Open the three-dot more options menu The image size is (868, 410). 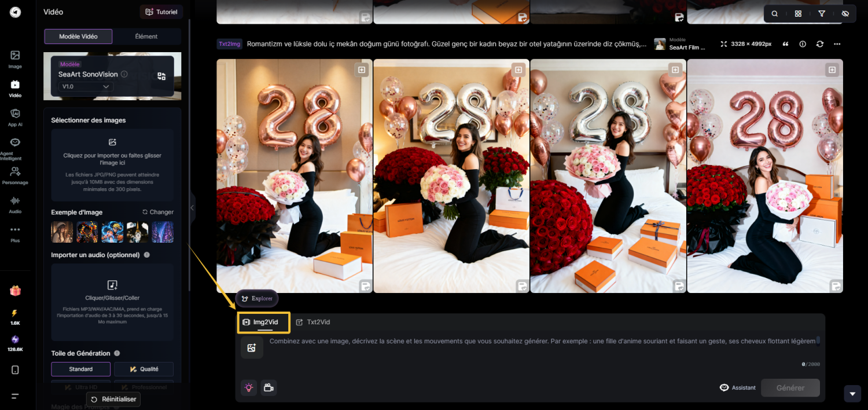tap(837, 44)
